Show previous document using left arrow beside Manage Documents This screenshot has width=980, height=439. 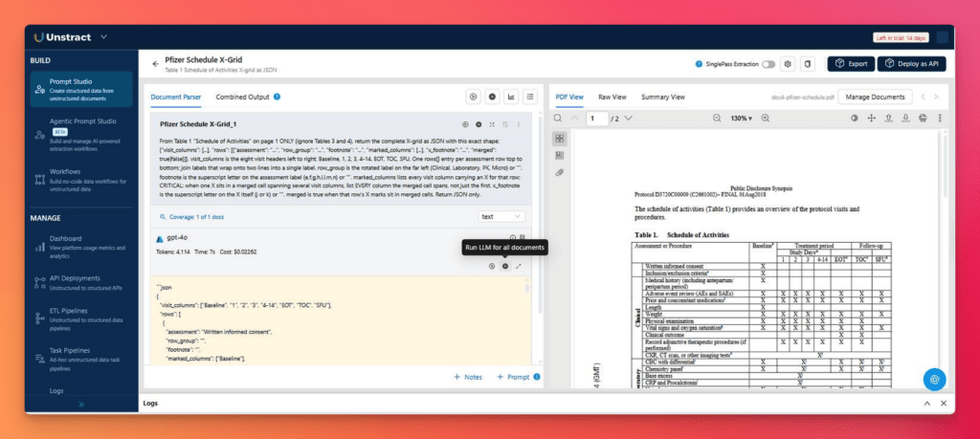(x=923, y=97)
